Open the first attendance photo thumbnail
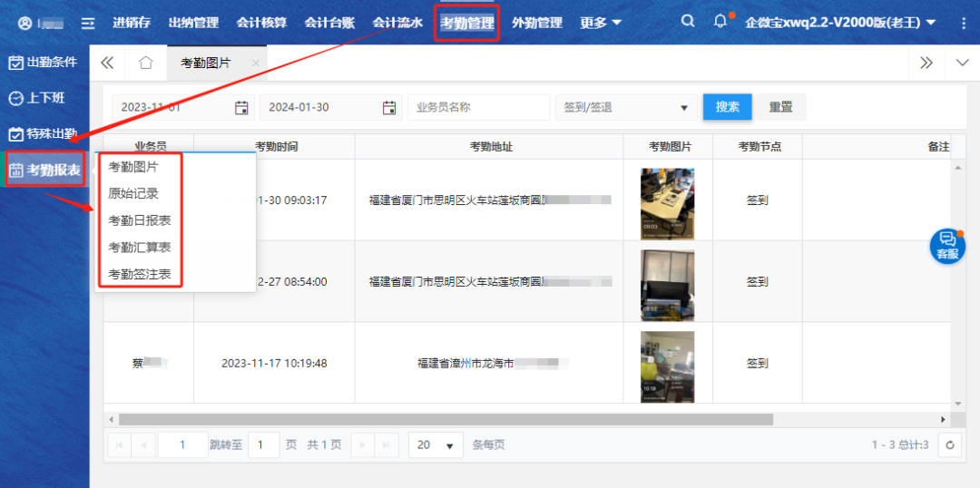Image resolution: width=980 pixels, height=488 pixels. point(667,200)
